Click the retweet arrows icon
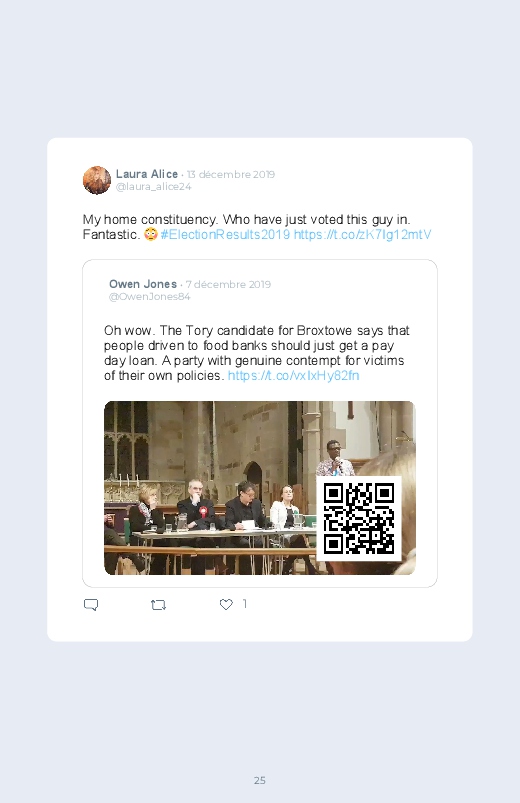The width and height of the screenshot is (520, 803). [x=158, y=605]
